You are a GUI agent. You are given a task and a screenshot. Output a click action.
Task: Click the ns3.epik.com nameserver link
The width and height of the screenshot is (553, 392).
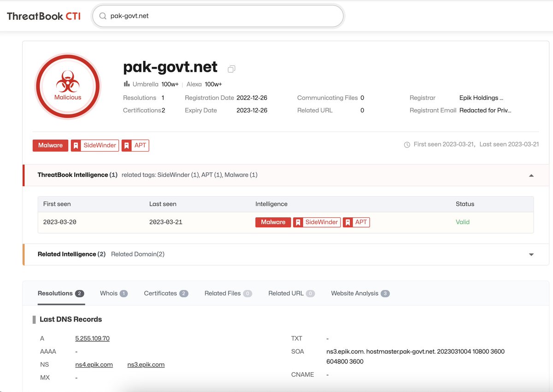click(146, 364)
